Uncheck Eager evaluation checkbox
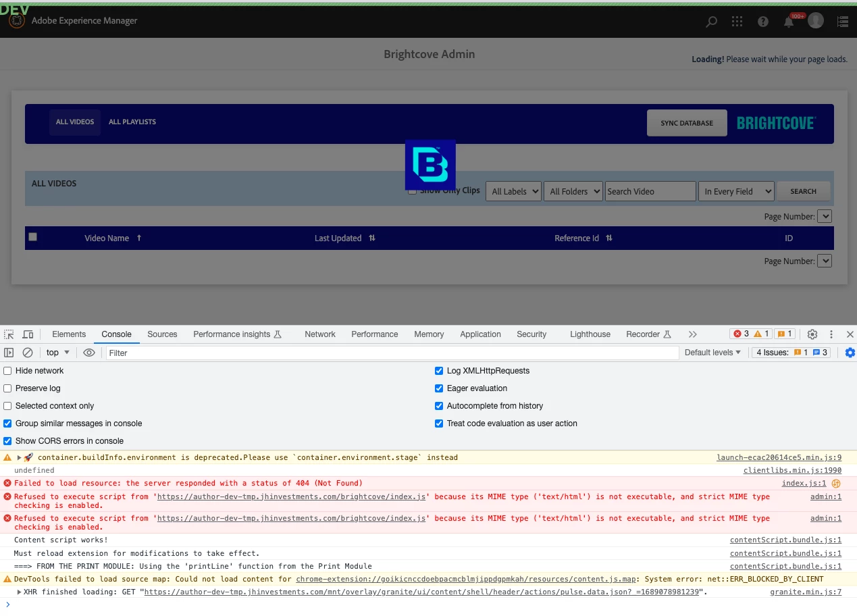This screenshot has height=616, width=857. click(x=439, y=388)
